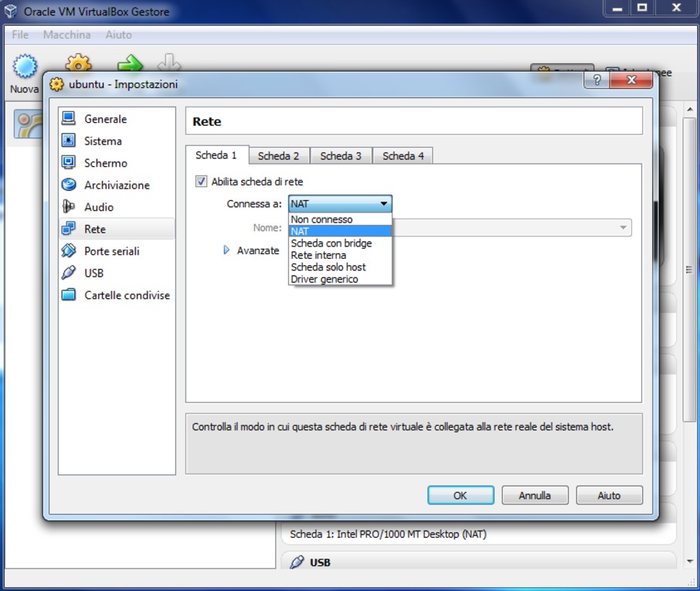Switch to Scheda 3 tab
This screenshot has height=591, width=700.
pos(341,156)
